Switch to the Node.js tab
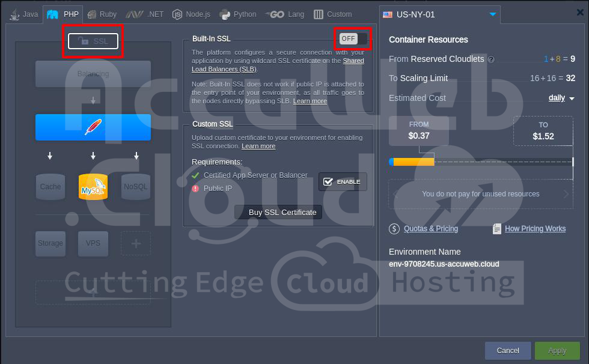Viewport: 589px width, 364px height. coord(192,14)
